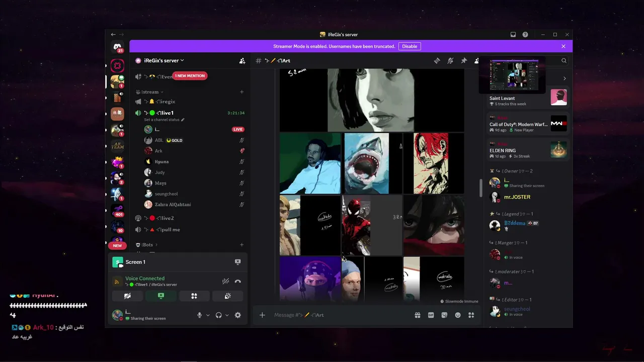This screenshot has height=362, width=644.
Task: Stop streaming Screen 1
Action: click(x=237, y=262)
